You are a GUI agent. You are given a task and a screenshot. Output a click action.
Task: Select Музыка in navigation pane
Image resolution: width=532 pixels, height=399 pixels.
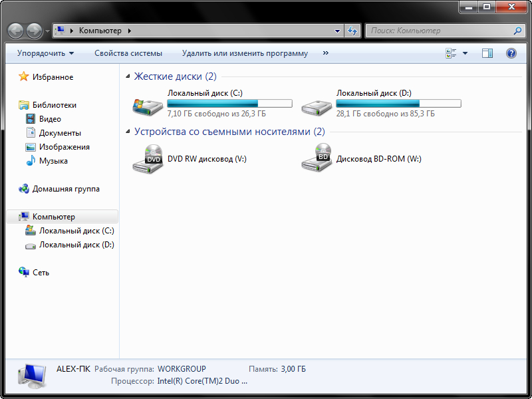tap(53, 161)
